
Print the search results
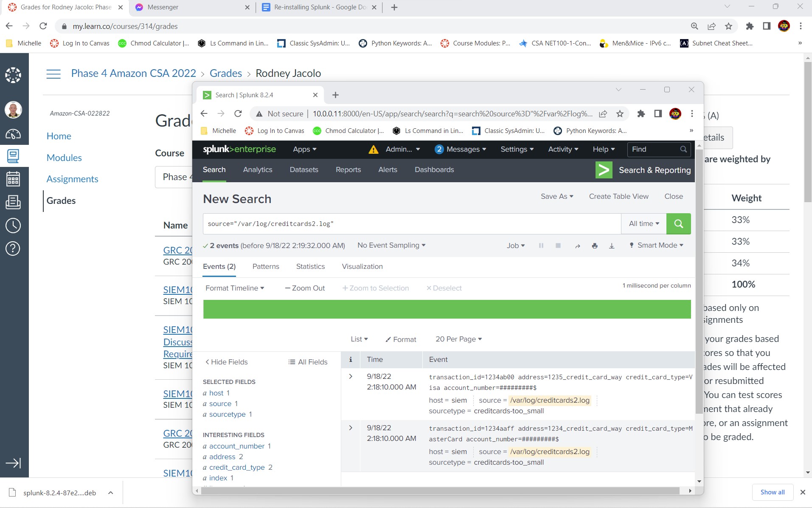pos(594,246)
